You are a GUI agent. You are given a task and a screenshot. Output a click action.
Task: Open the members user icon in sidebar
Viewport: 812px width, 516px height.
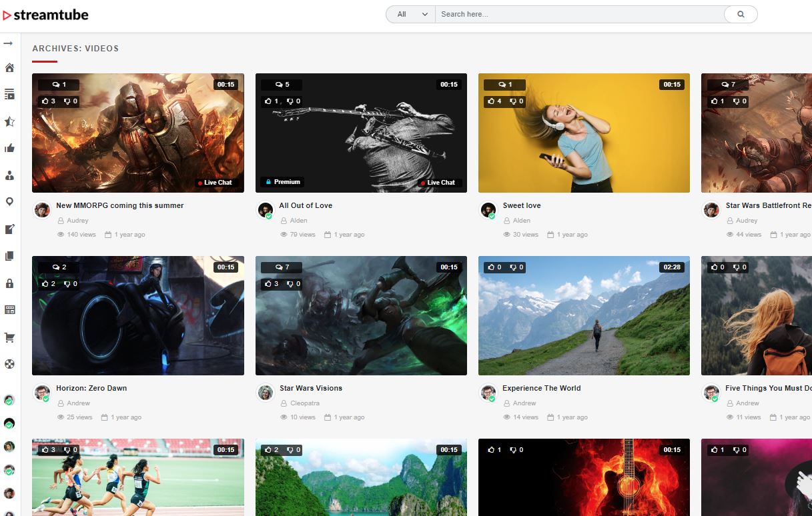coord(9,175)
